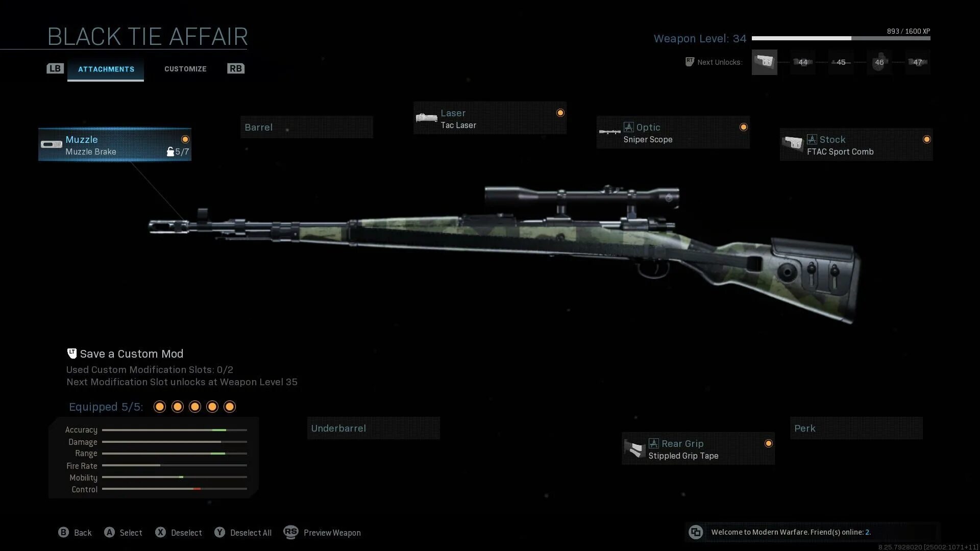Toggle the Optic slot equipped indicator
980x551 pixels.
pyautogui.click(x=744, y=127)
